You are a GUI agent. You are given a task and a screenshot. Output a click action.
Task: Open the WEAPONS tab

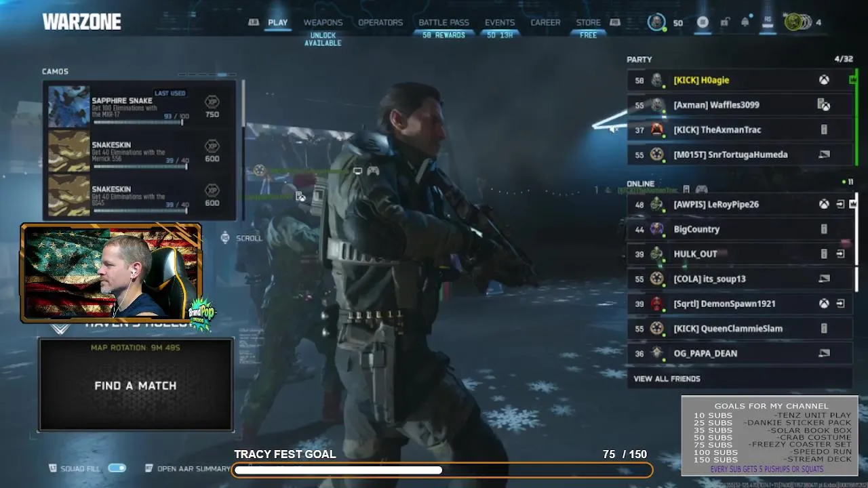[323, 22]
